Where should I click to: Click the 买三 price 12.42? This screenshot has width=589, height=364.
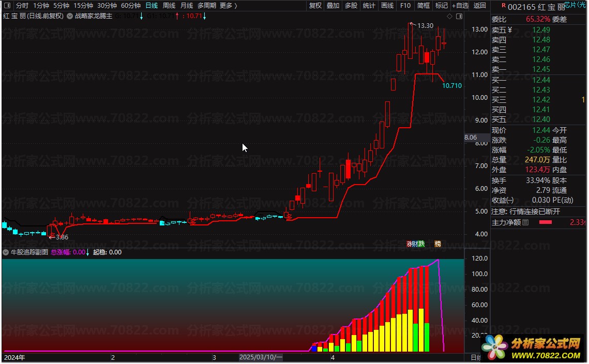coord(541,100)
